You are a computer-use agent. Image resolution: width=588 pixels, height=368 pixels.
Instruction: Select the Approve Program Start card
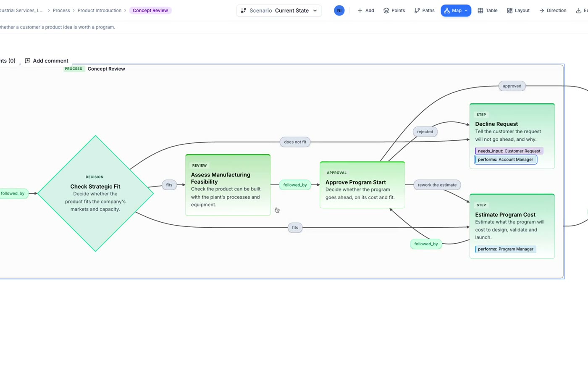coord(362,185)
